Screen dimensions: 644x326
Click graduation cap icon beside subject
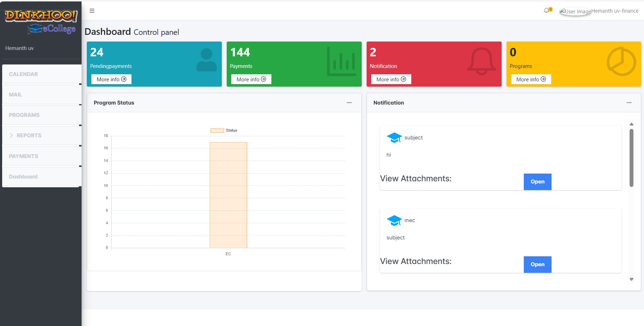click(394, 138)
